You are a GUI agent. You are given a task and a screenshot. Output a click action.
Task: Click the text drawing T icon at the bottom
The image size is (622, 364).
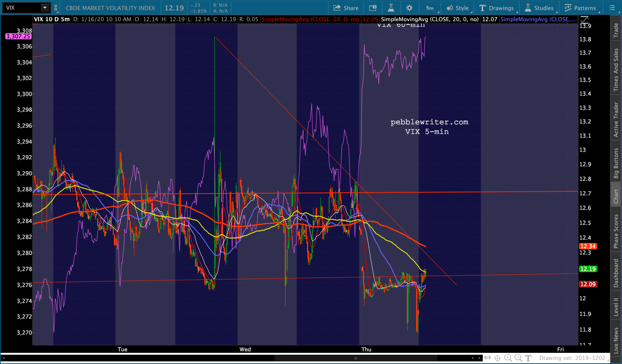528,358
